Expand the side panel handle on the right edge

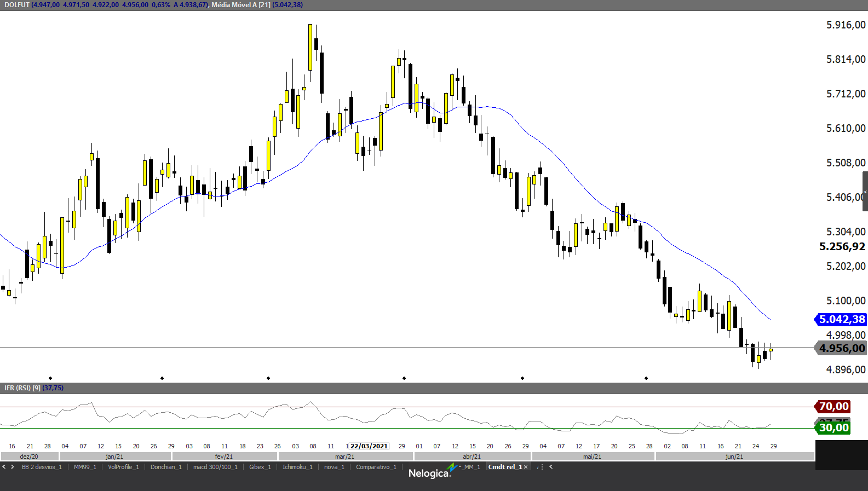click(865, 191)
